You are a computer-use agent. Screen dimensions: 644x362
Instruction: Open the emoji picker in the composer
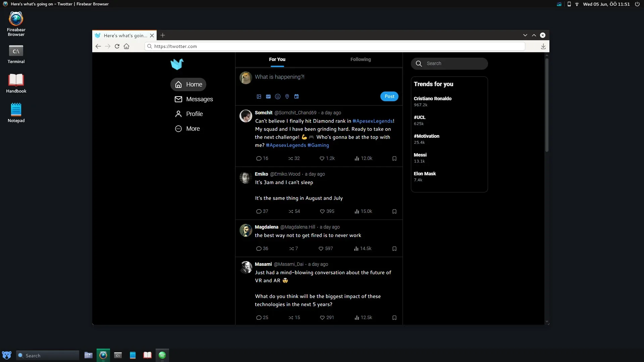pos(277,97)
